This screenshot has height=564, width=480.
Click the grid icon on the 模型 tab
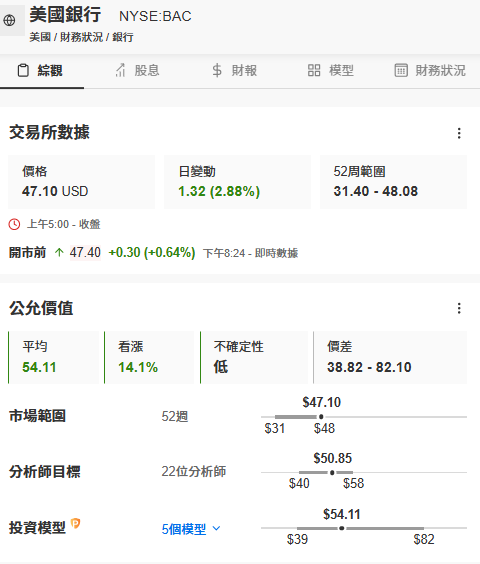coord(314,70)
